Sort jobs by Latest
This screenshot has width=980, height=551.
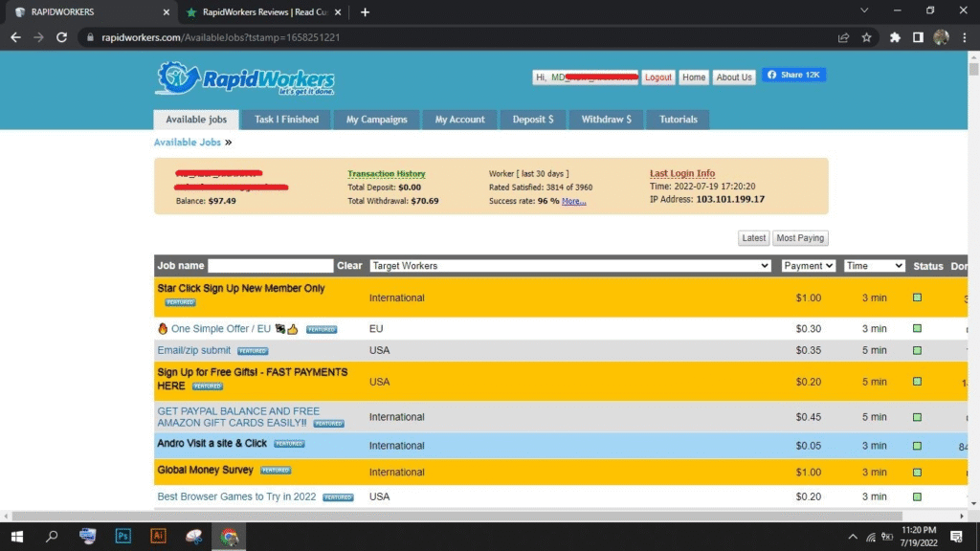[753, 238]
